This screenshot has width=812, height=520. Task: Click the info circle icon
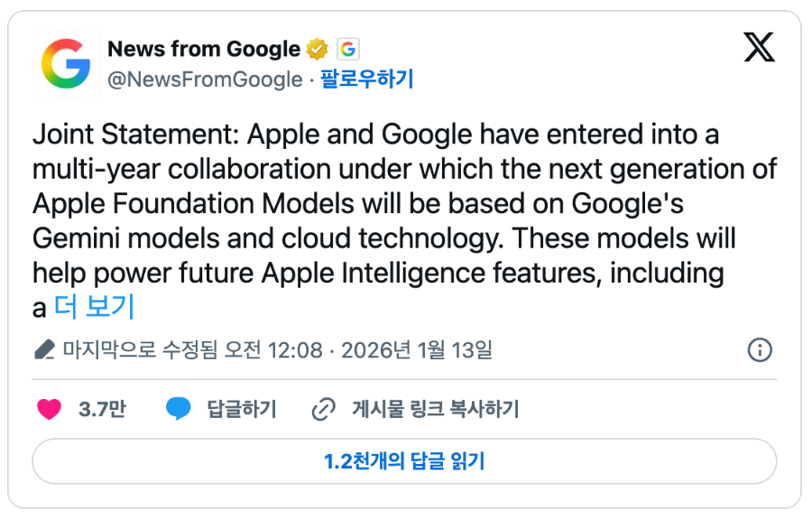[760, 349]
